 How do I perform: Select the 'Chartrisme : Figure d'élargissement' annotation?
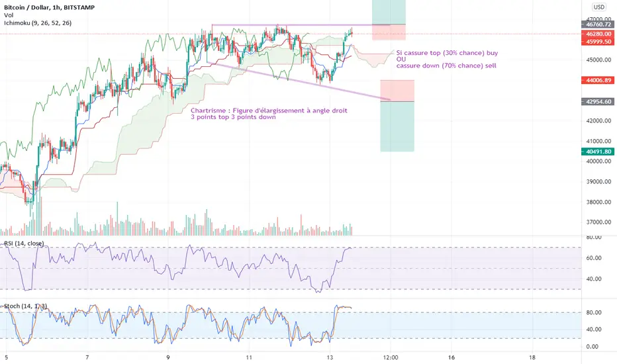(x=269, y=111)
